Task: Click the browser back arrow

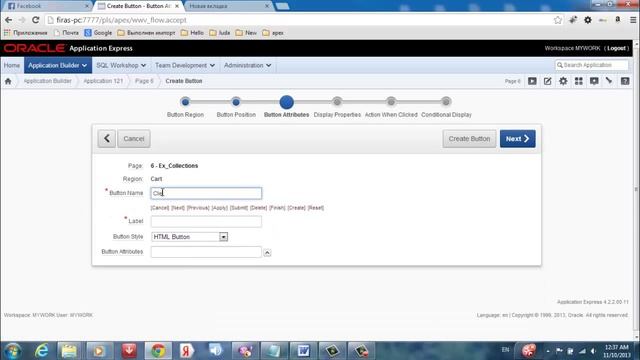Action: tap(9, 20)
